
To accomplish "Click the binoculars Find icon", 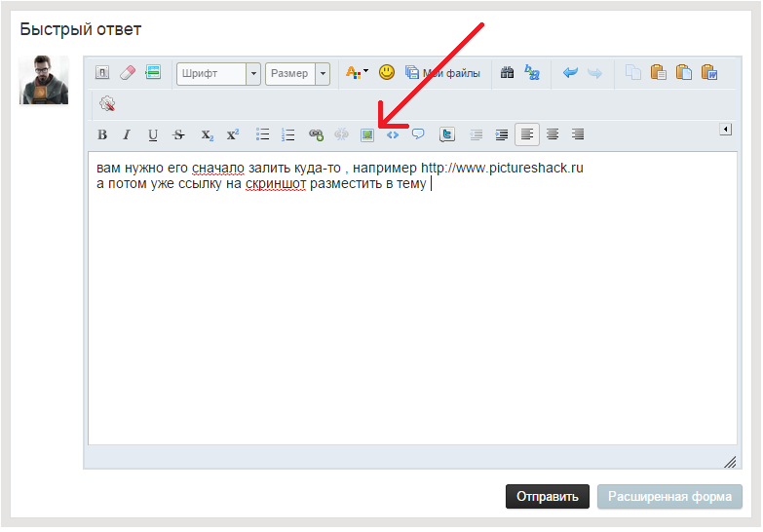I will pos(507,73).
